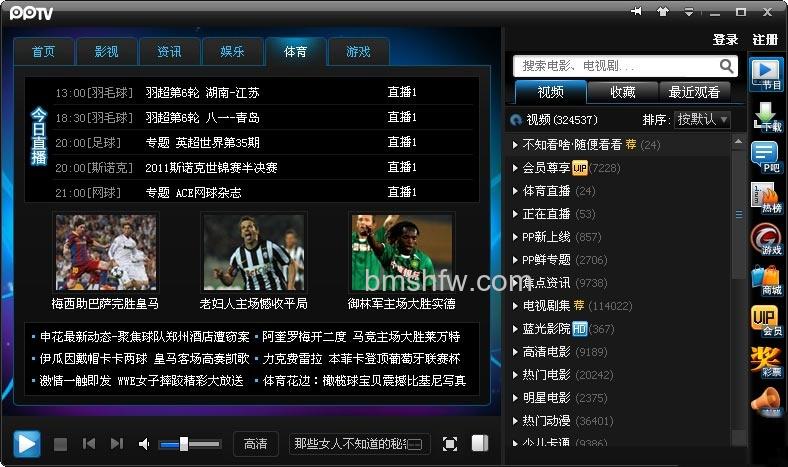
Task: Open the 彩票 lottery icon
Action: (x=766, y=361)
